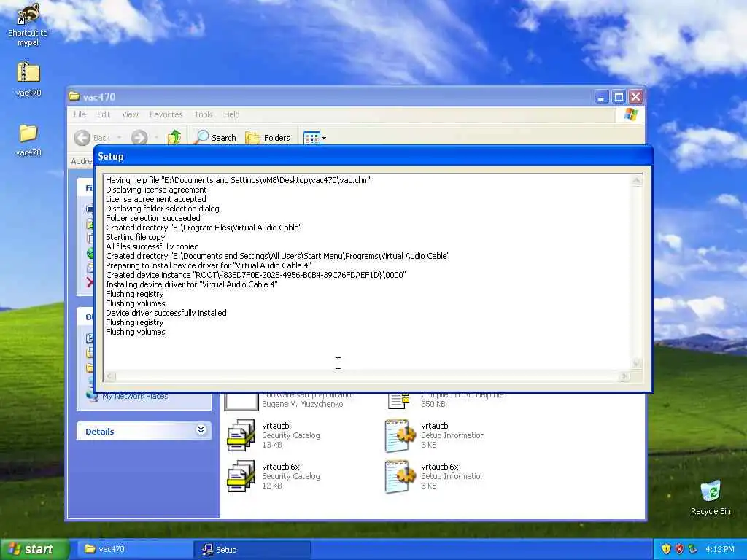Open the Tools menu
This screenshot has width=747, height=560.
203,114
